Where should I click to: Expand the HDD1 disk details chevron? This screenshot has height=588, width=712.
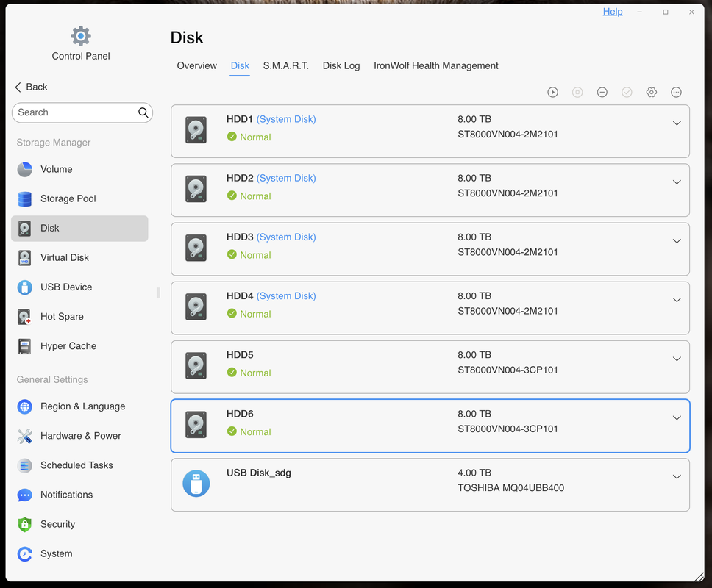pyautogui.click(x=677, y=123)
